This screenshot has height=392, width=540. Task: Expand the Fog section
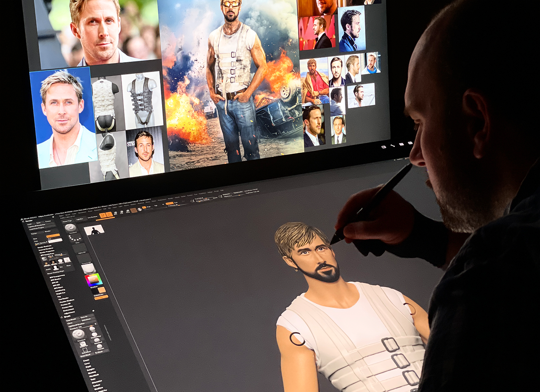tap(59, 296)
